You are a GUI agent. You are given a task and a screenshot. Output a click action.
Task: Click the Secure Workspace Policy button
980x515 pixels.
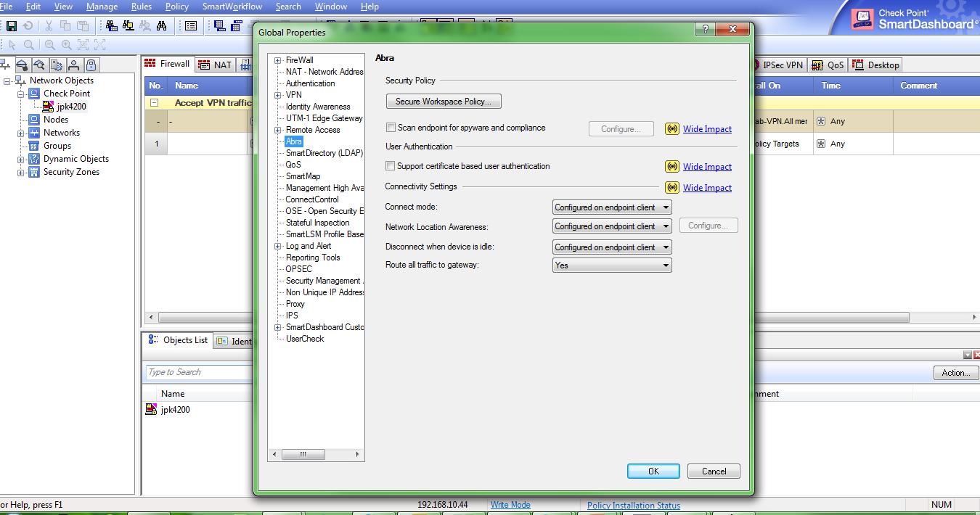point(444,102)
